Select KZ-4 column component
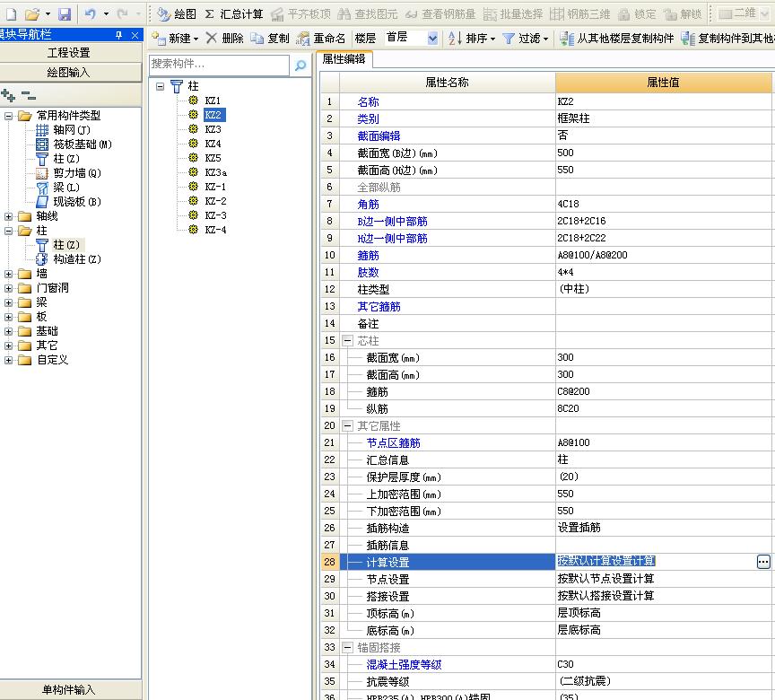This screenshot has height=700, width=775. click(207, 230)
